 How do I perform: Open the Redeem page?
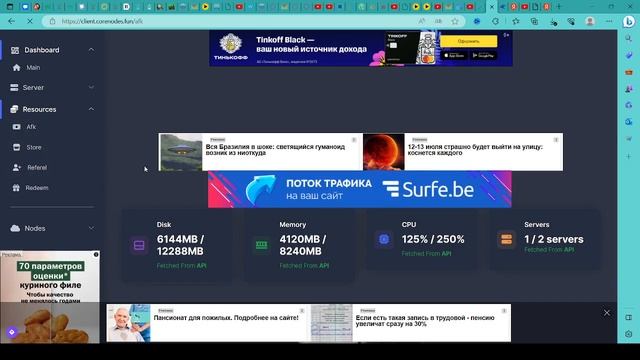(37, 188)
